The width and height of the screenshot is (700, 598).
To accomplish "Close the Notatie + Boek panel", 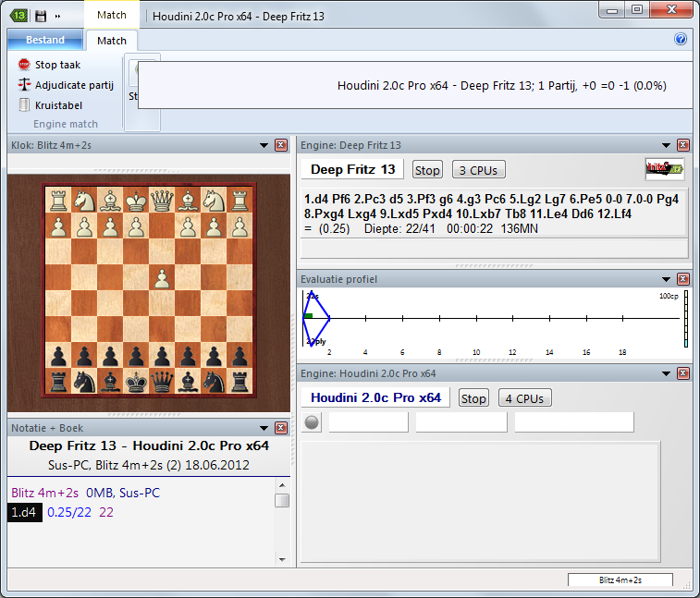I will click(281, 428).
